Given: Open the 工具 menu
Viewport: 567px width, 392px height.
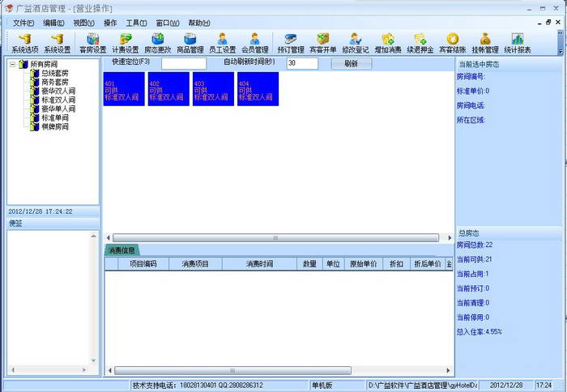Looking at the screenshot, I should coord(136,23).
